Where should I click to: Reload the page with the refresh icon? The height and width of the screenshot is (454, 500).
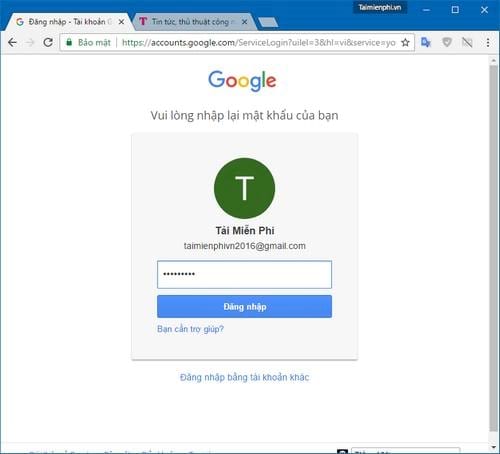(48, 42)
